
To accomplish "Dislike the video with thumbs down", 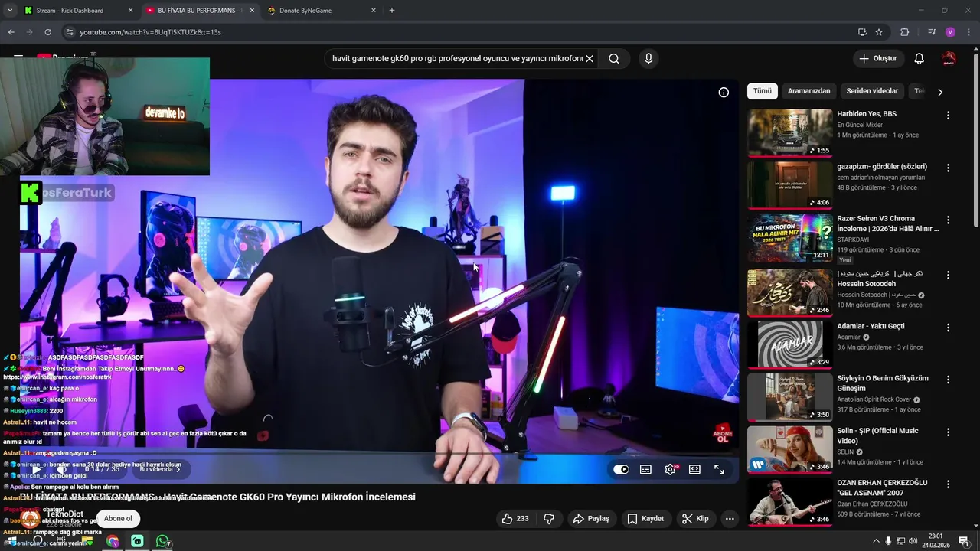I will 549,518.
